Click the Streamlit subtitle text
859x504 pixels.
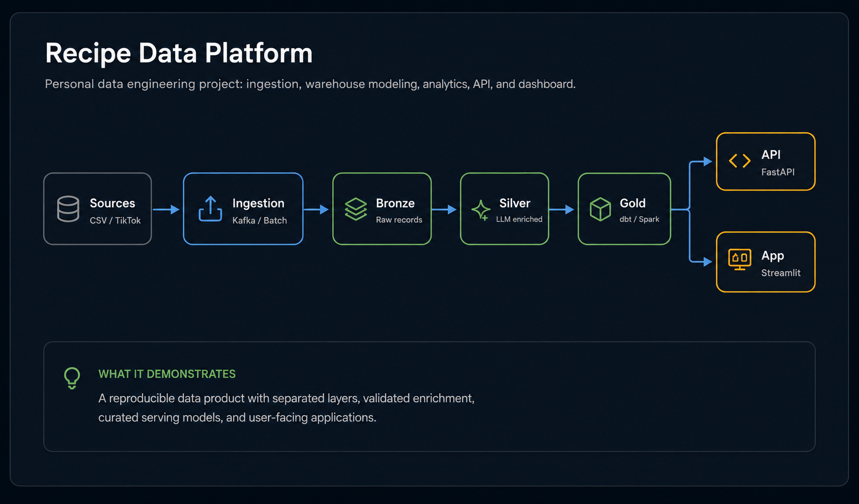781,273
